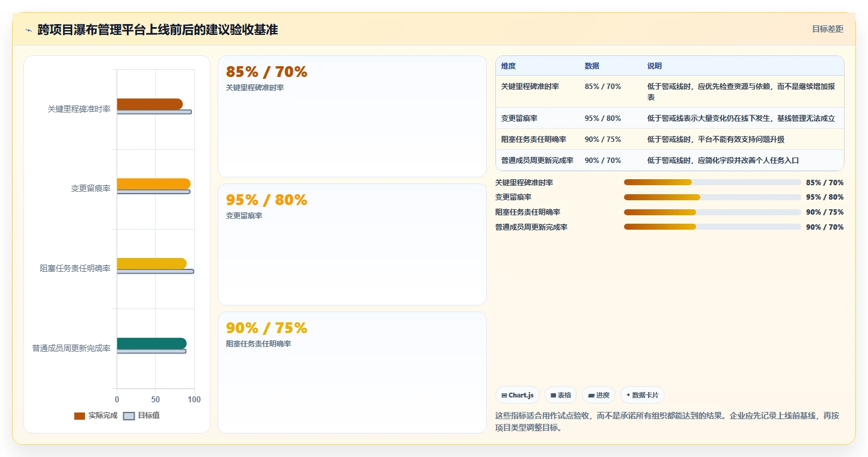The height and width of the screenshot is (457, 868).
Task: Click the 90% / 75% value beside progress bar
Action: 825,212
